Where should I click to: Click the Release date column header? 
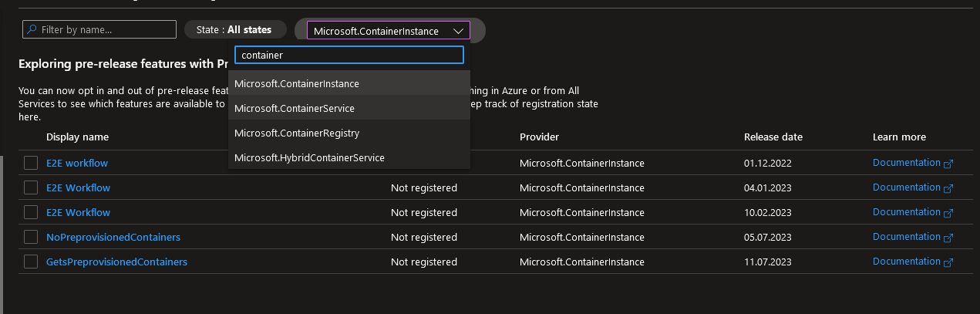[x=773, y=137]
